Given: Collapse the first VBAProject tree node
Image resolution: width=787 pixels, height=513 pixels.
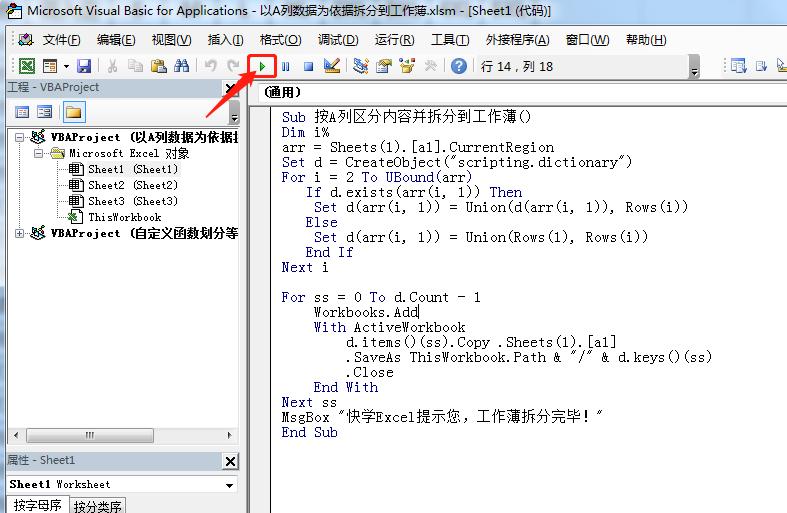Looking at the screenshot, I should (x=21, y=137).
